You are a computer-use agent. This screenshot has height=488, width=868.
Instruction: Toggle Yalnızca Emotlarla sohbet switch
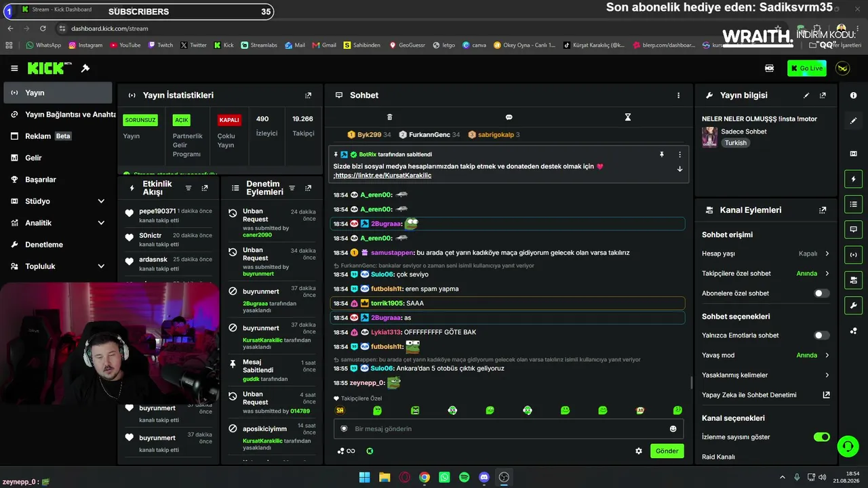[x=821, y=335]
